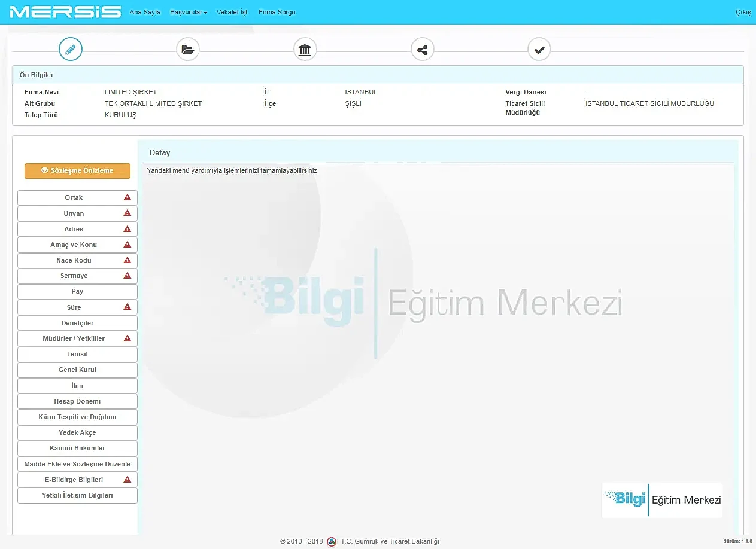Open the Nace Kodu section
Image resolution: width=756 pixels, height=549 pixels.
73,260
